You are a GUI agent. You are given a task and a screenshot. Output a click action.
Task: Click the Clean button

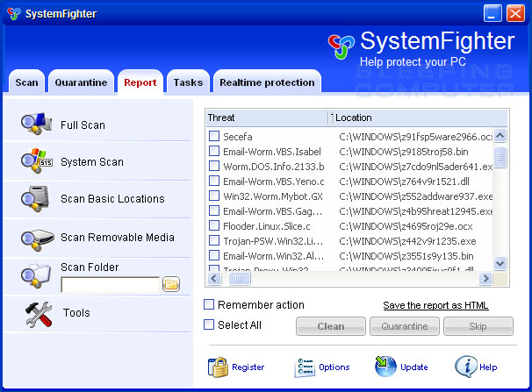click(331, 326)
